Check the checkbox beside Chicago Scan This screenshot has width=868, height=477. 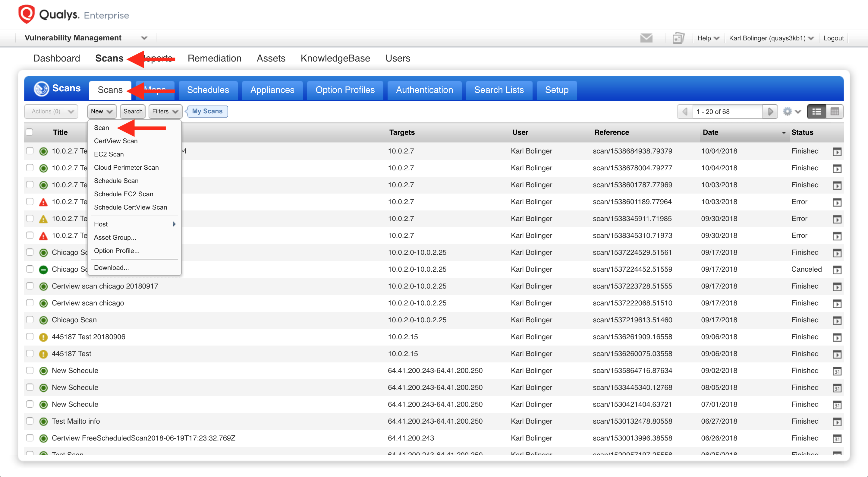tap(30, 320)
